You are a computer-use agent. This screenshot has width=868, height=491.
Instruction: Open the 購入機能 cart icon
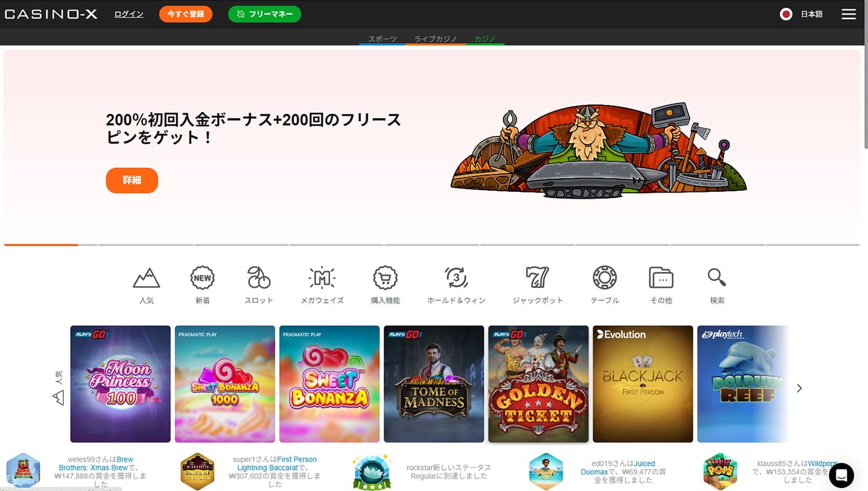click(x=385, y=278)
